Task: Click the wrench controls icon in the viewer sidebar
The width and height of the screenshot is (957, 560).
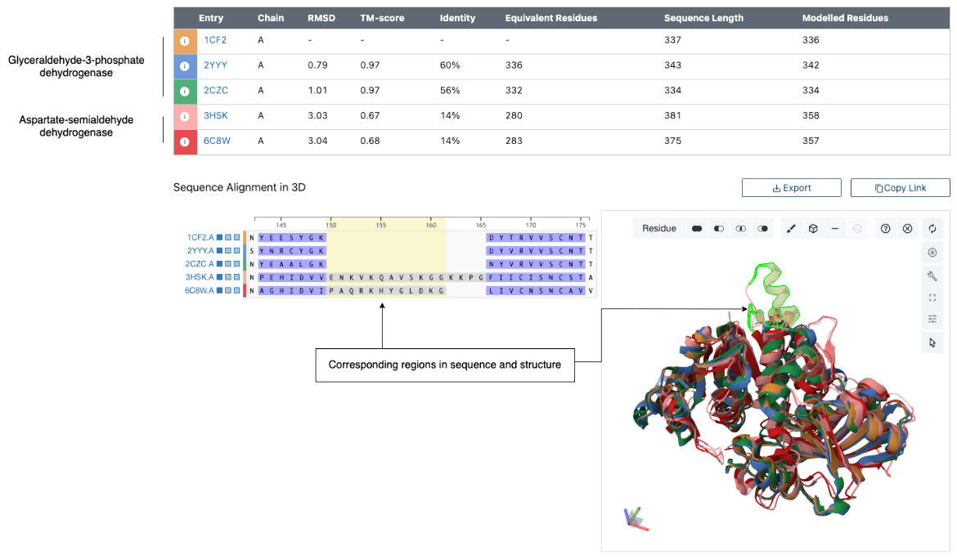Action: tap(932, 276)
